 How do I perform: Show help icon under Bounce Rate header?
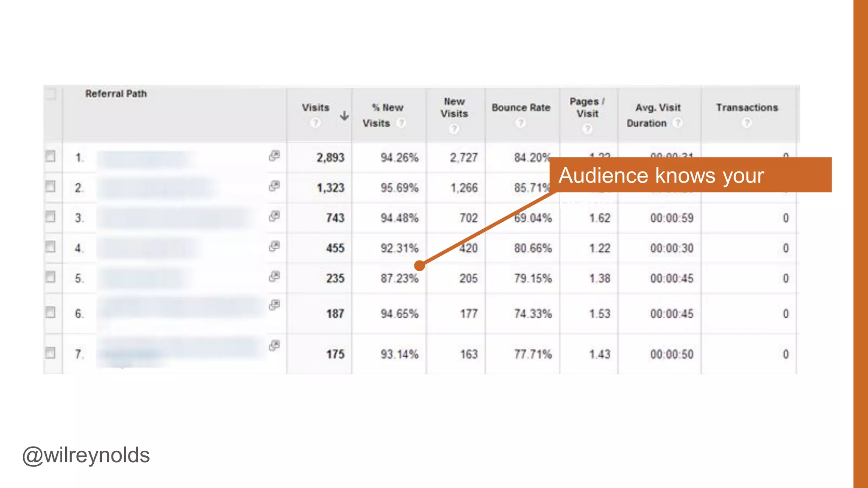tap(520, 123)
